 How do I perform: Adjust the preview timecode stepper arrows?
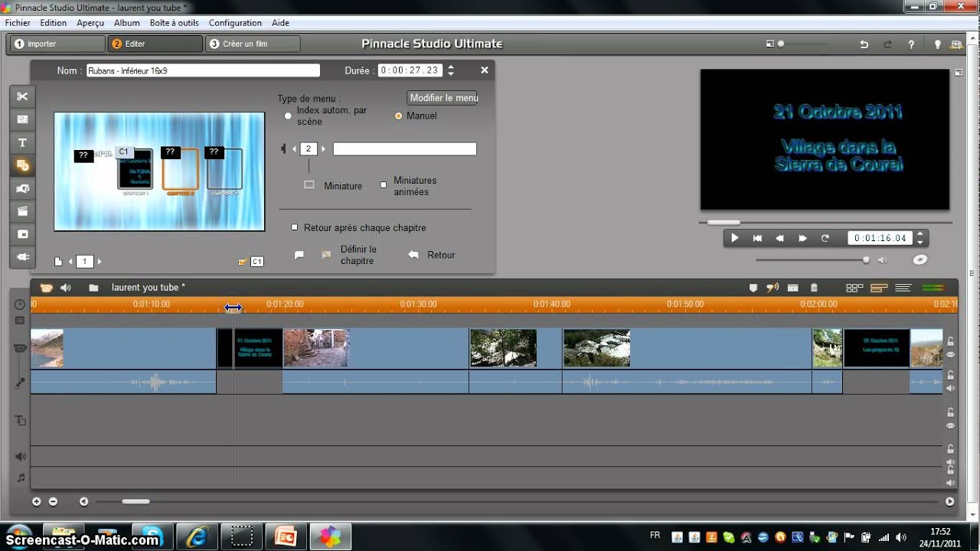pos(920,238)
